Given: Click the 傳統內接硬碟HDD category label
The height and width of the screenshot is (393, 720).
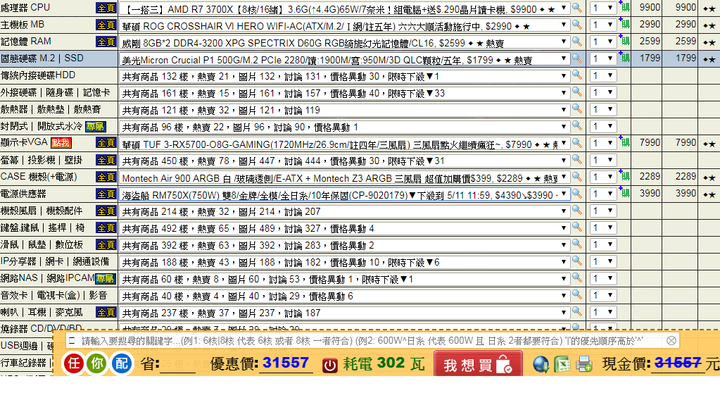Looking at the screenshot, I should point(38,75).
